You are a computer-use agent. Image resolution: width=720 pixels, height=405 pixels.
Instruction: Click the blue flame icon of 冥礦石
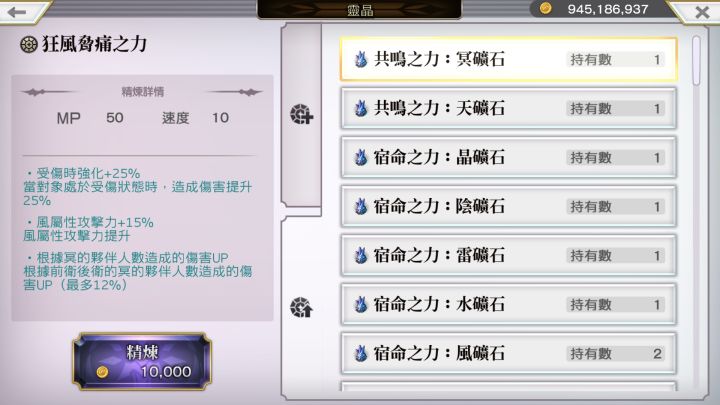pos(361,59)
